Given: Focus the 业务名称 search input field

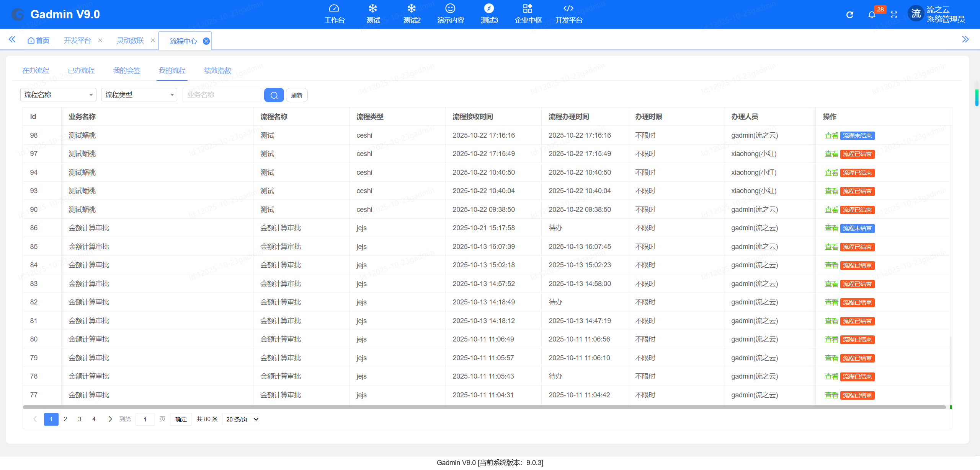Looking at the screenshot, I should coord(222,95).
